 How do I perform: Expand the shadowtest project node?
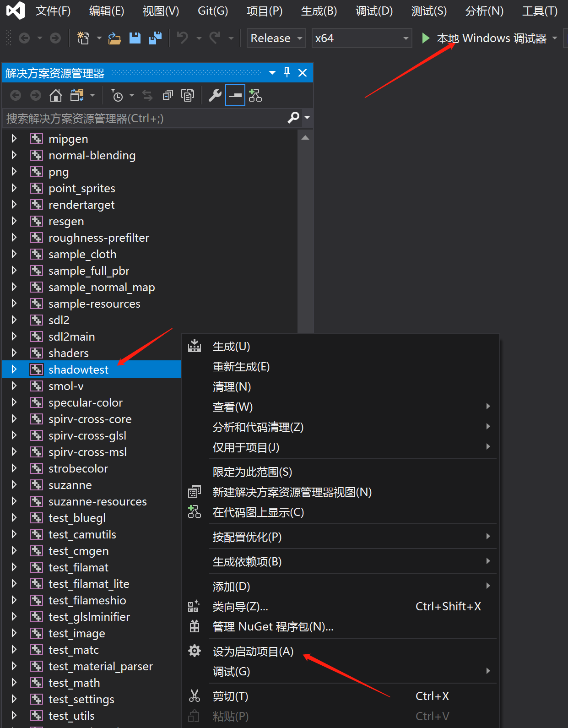(14, 369)
